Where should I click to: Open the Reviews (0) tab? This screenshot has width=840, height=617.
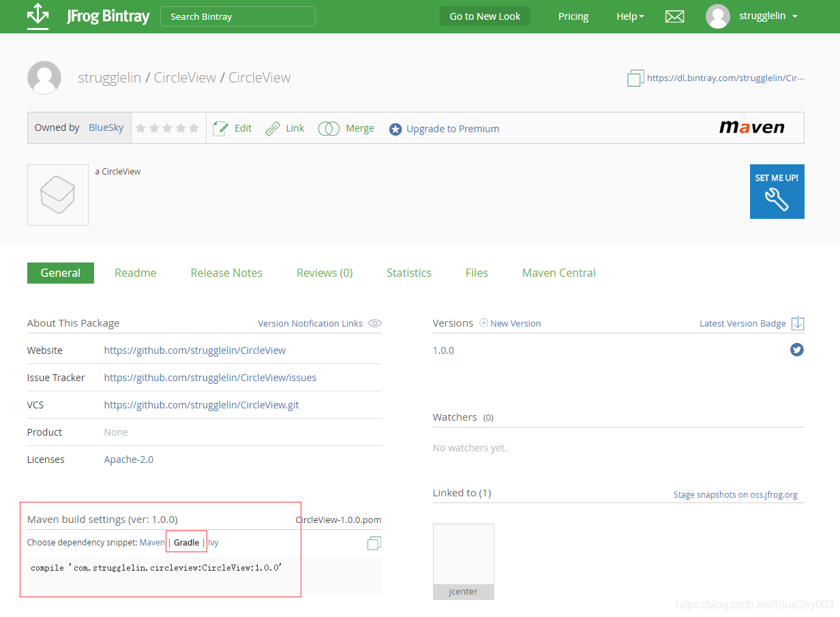point(325,273)
